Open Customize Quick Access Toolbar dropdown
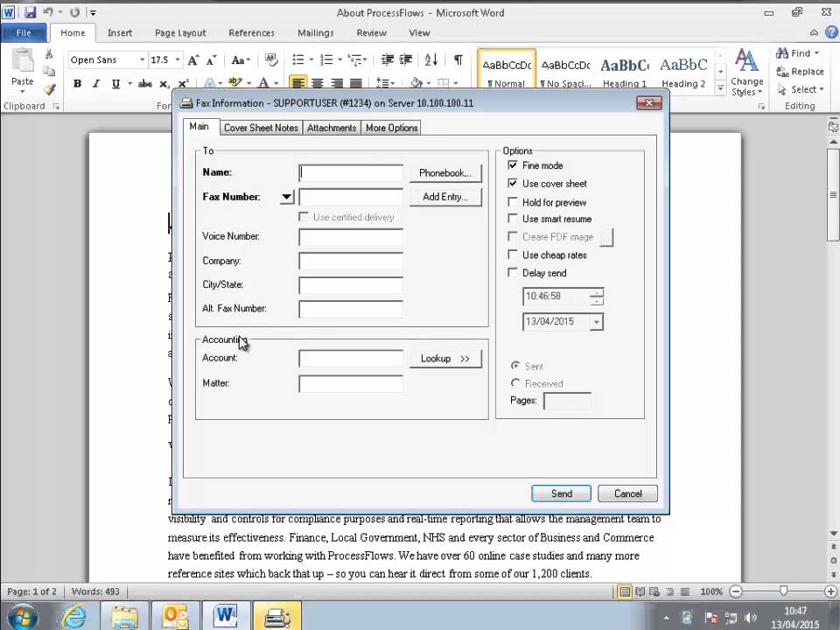Viewport: 840px width, 630px height. coord(93,12)
